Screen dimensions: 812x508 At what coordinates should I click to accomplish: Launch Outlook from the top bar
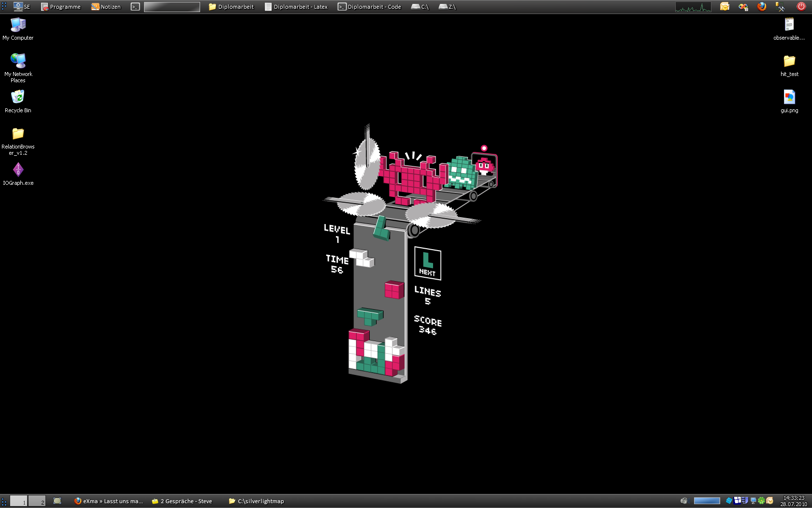point(725,6)
